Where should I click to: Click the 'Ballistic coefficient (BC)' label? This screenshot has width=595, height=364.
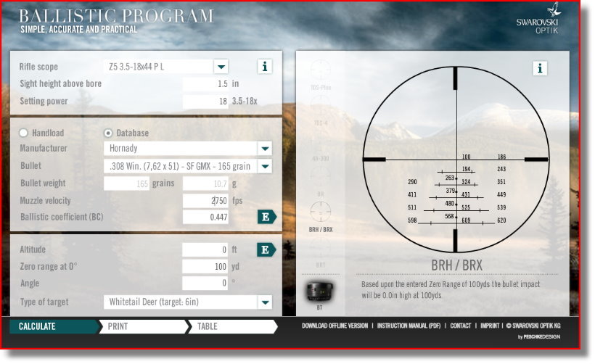62,217
